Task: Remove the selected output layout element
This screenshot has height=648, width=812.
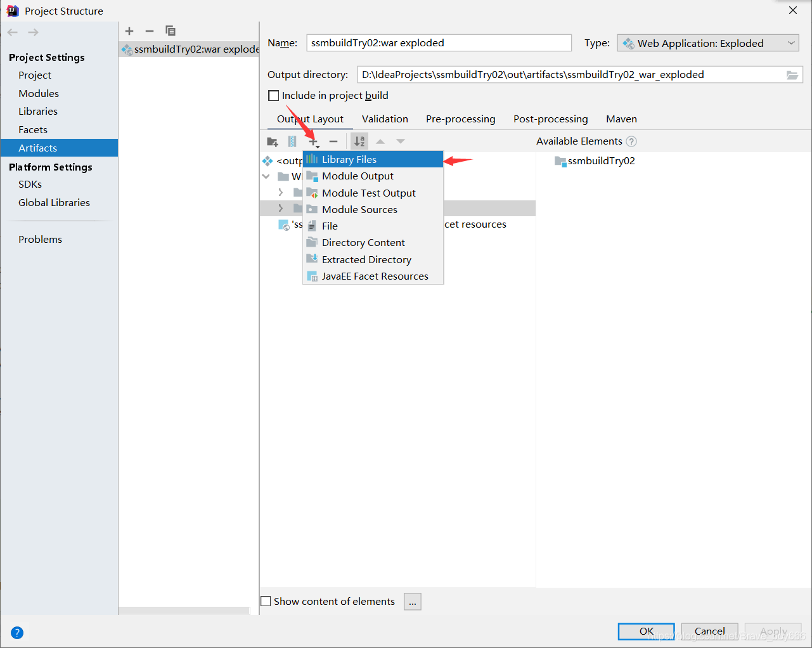Action: [333, 141]
